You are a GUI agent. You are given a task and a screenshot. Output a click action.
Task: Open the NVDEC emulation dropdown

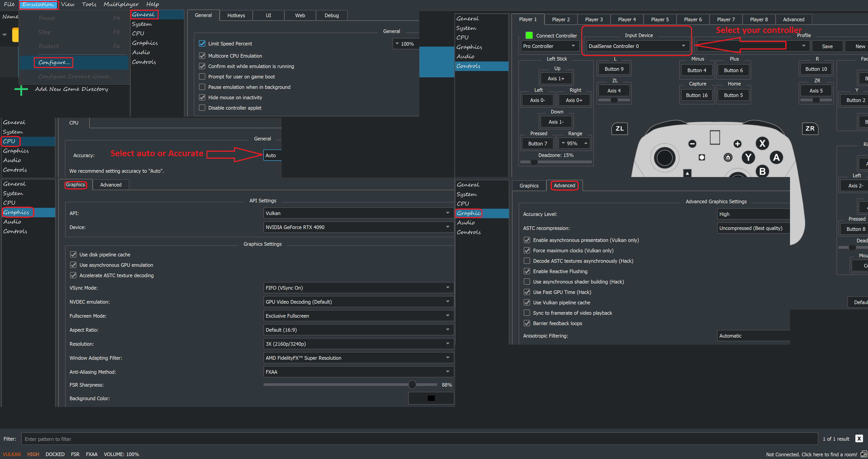click(358, 302)
